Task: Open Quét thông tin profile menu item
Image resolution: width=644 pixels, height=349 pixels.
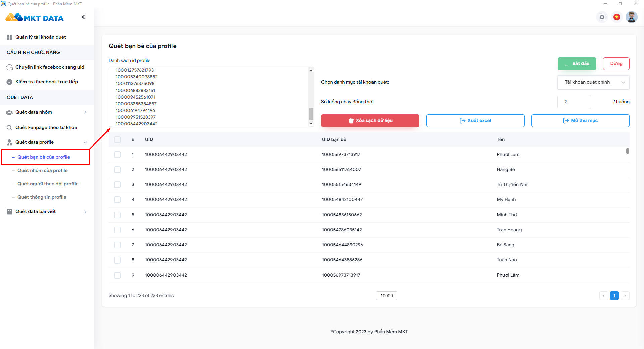Action: click(x=42, y=197)
